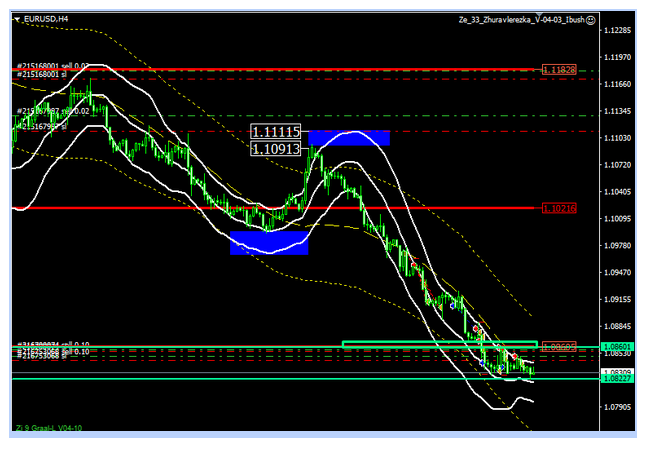Select the hollow green rectangle near 1.08601
This screenshot has width=650, height=453.
point(440,344)
